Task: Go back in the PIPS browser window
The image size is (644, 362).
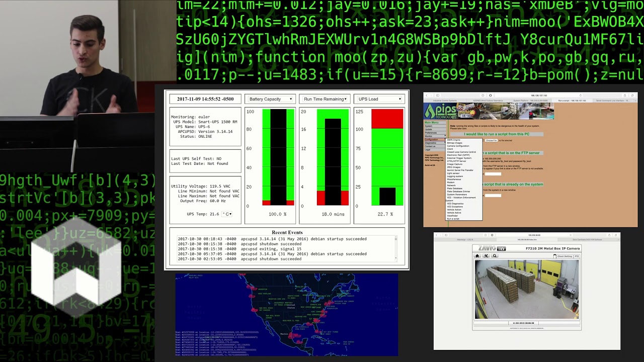Action: pos(427,95)
